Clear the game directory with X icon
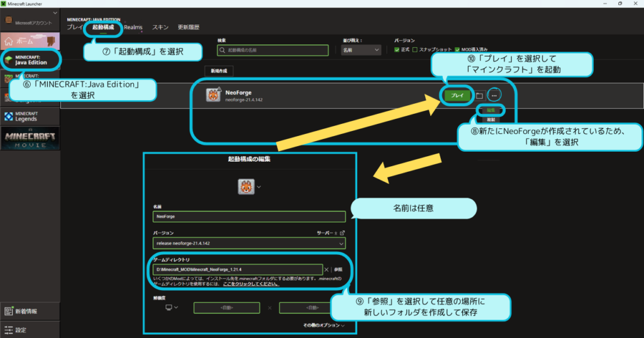Image resolution: width=644 pixels, height=338 pixels. 326,270
